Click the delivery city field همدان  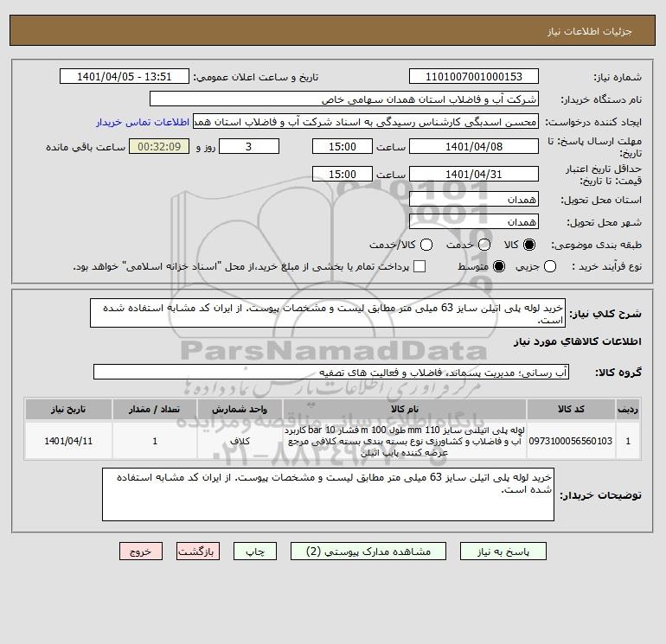pos(474,222)
